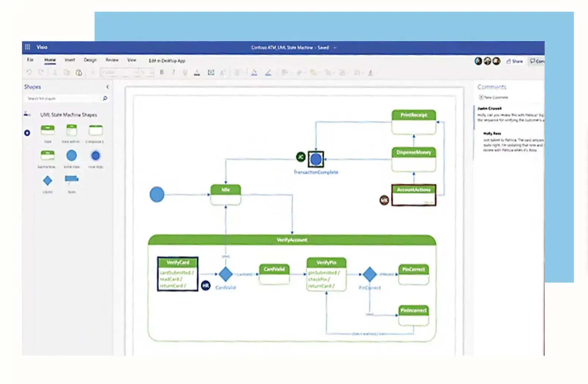Select the PinIncorrect state box

(414, 315)
